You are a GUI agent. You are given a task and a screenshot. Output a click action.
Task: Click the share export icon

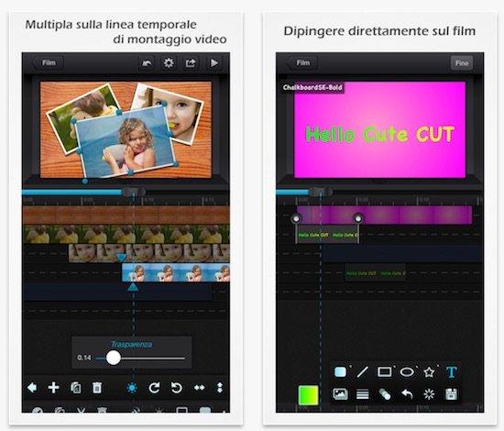pos(191,63)
